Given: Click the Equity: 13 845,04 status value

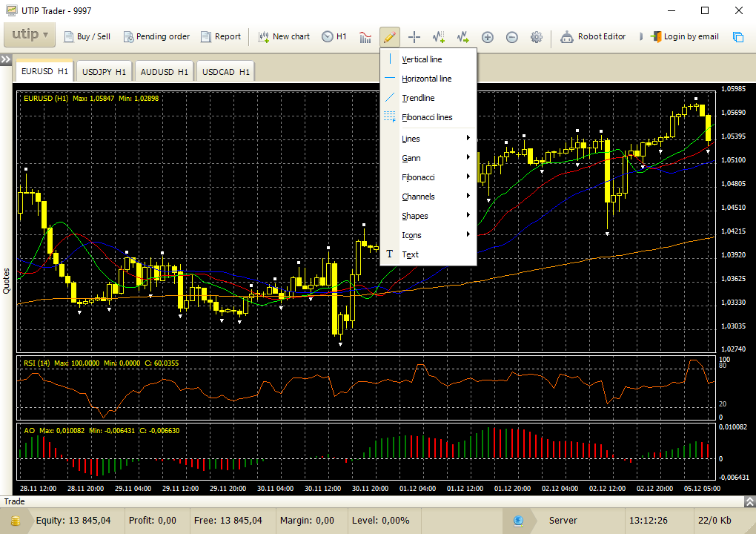Looking at the screenshot, I should pos(73,521).
